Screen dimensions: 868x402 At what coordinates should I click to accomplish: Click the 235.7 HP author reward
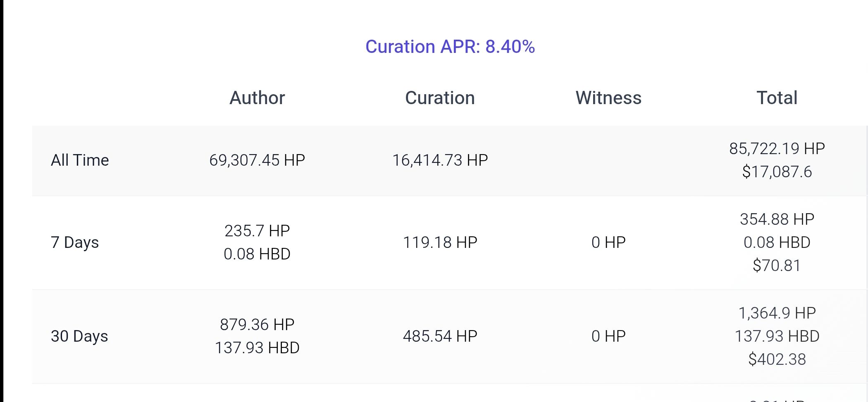(x=257, y=231)
